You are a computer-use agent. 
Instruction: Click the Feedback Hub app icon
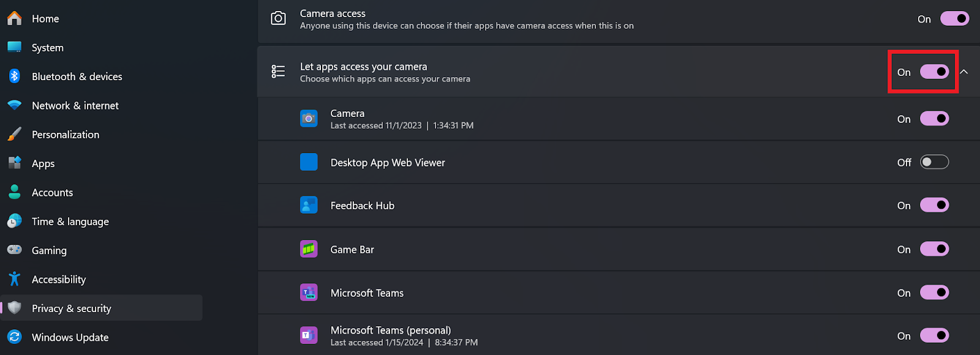(309, 205)
